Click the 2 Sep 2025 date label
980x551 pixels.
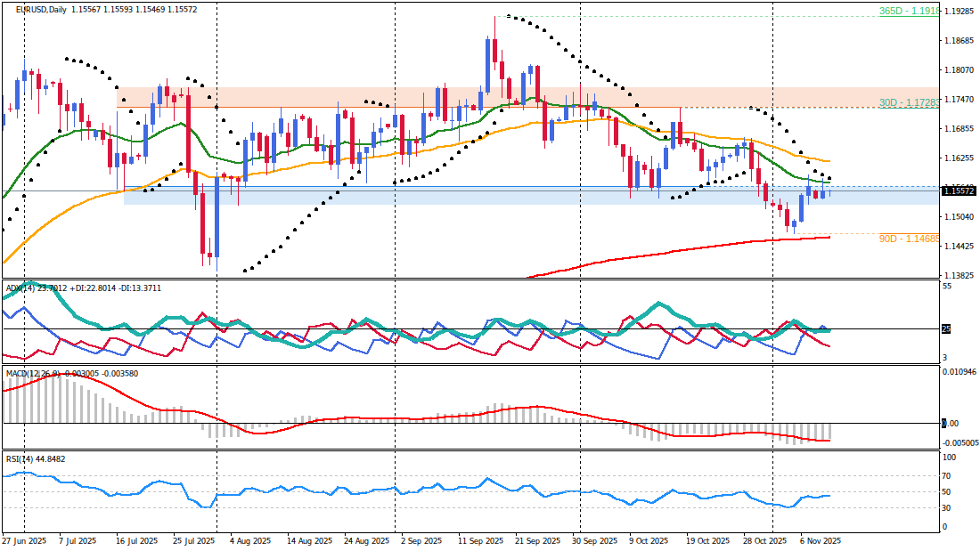pos(421,541)
